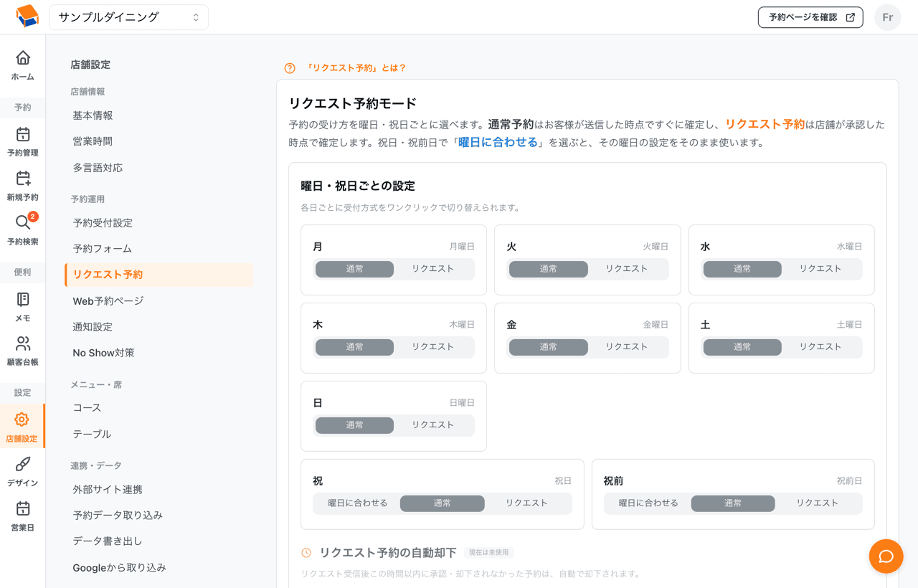Set holiday (祝) to リクエスト

[527, 503]
